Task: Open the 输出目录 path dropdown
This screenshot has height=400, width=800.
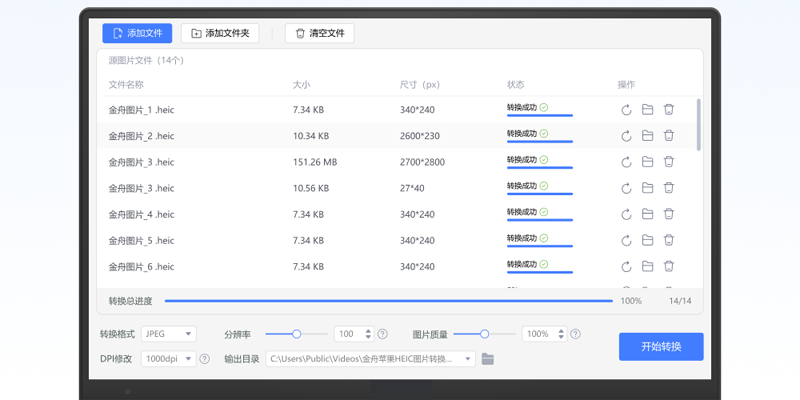Action: coord(370,359)
